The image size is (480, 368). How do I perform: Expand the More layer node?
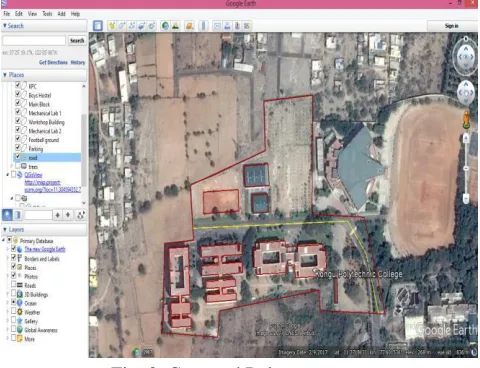point(8,338)
